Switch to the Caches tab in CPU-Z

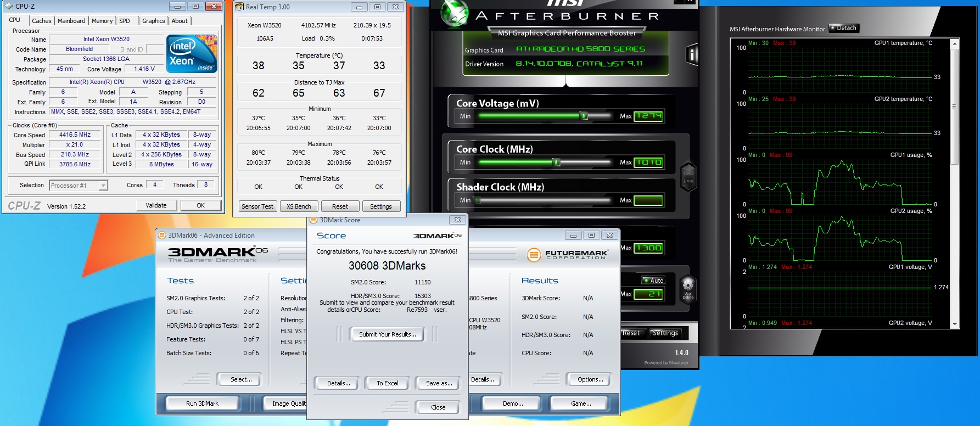pyautogui.click(x=42, y=21)
